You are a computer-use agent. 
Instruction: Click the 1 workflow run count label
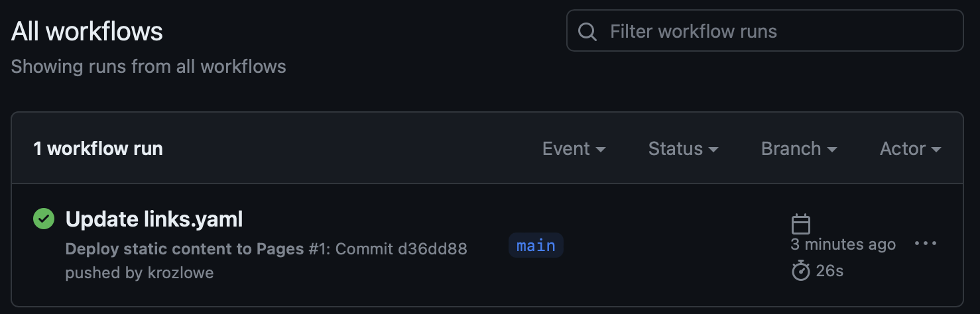[98, 149]
